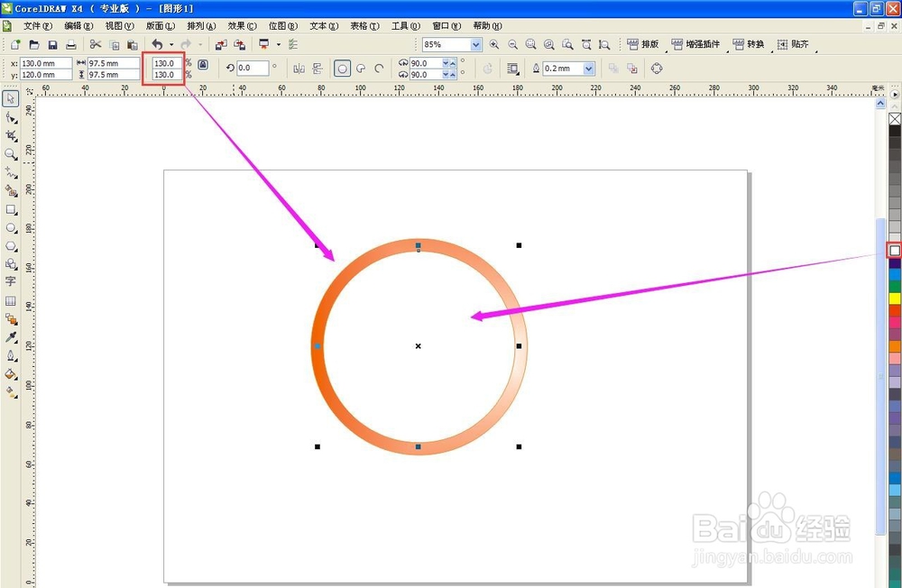Screen dimensions: 902x588
Task: Open the Wrap paragraph text options
Action: 512,69
